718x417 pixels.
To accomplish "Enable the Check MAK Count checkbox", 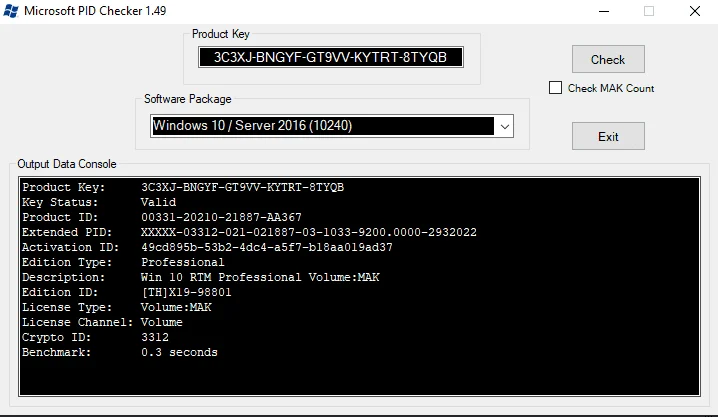I will tap(555, 87).
